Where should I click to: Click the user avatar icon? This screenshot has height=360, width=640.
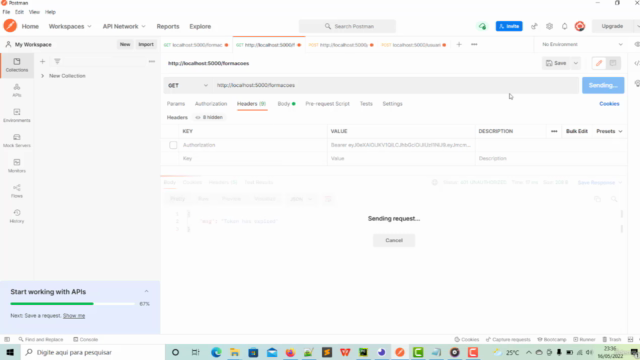tap(580, 26)
